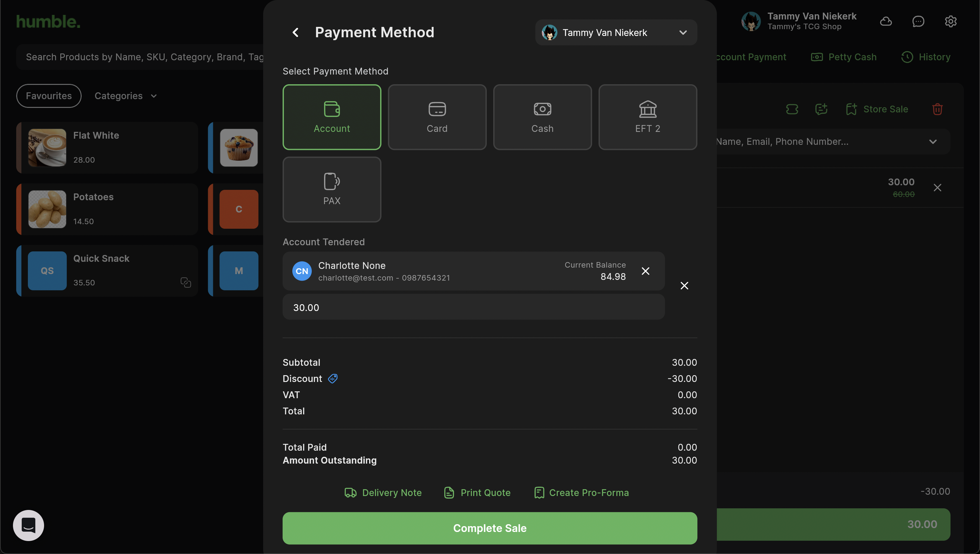The height and width of the screenshot is (554, 980).
Task: Go back using the Payment Method arrow
Action: click(x=295, y=32)
